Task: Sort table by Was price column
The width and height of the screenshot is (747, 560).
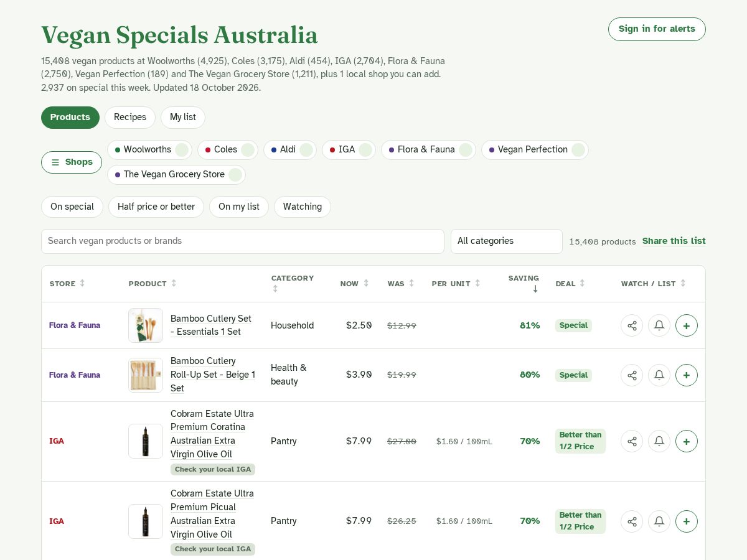Action: [x=401, y=284]
